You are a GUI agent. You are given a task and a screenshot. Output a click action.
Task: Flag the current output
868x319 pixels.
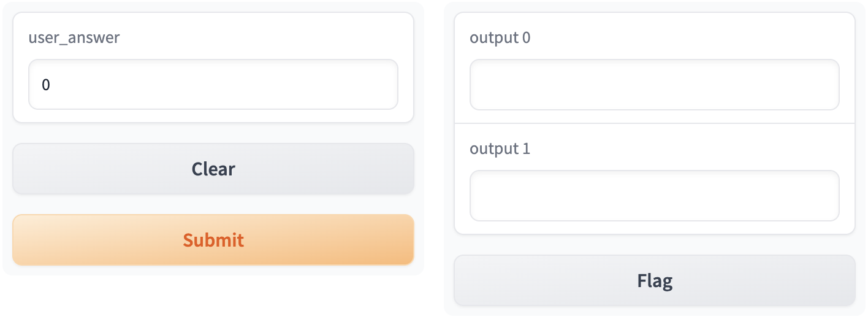click(654, 280)
